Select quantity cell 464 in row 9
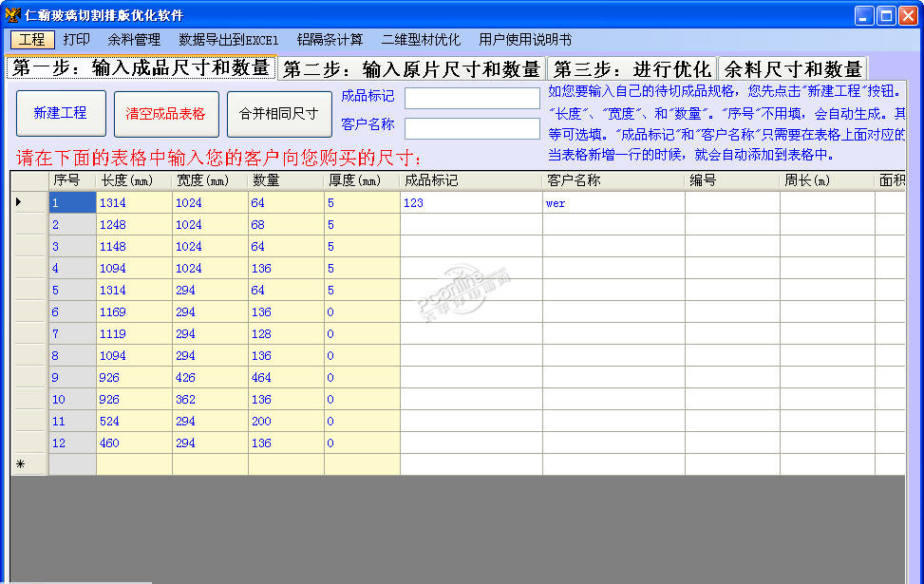 [x=286, y=377]
